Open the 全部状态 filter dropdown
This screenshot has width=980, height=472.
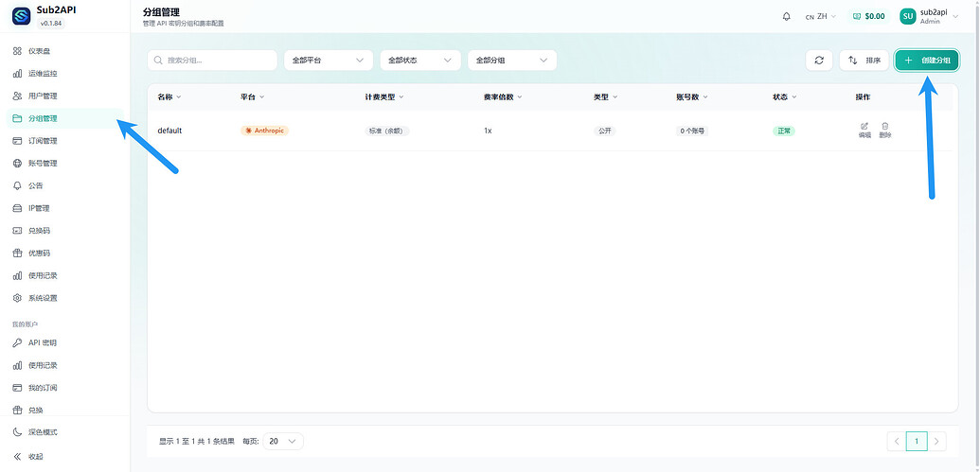pyautogui.click(x=420, y=61)
